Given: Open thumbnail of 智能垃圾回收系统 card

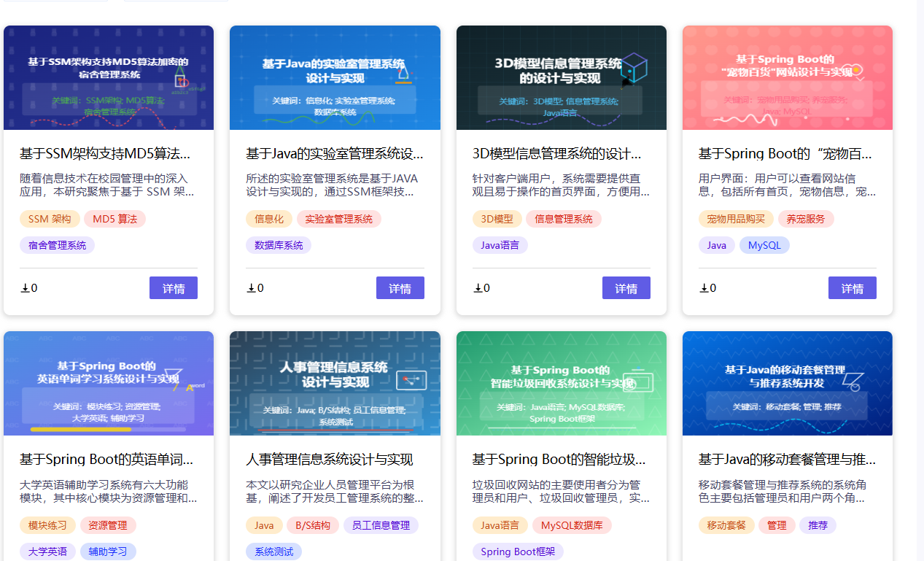Looking at the screenshot, I should (x=562, y=384).
